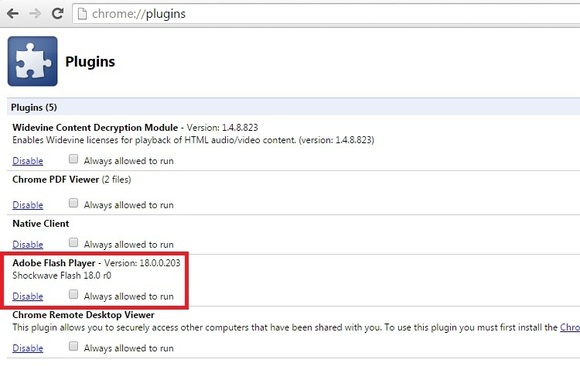Disable the Chrome PDF Viewer plugin
The width and height of the screenshot is (580, 387).
pos(28,205)
